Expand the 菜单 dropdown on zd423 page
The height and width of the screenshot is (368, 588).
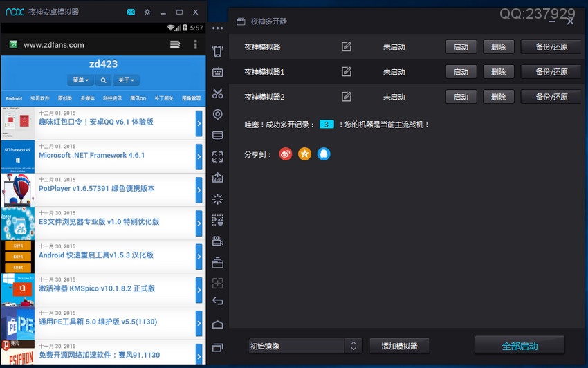81,80
